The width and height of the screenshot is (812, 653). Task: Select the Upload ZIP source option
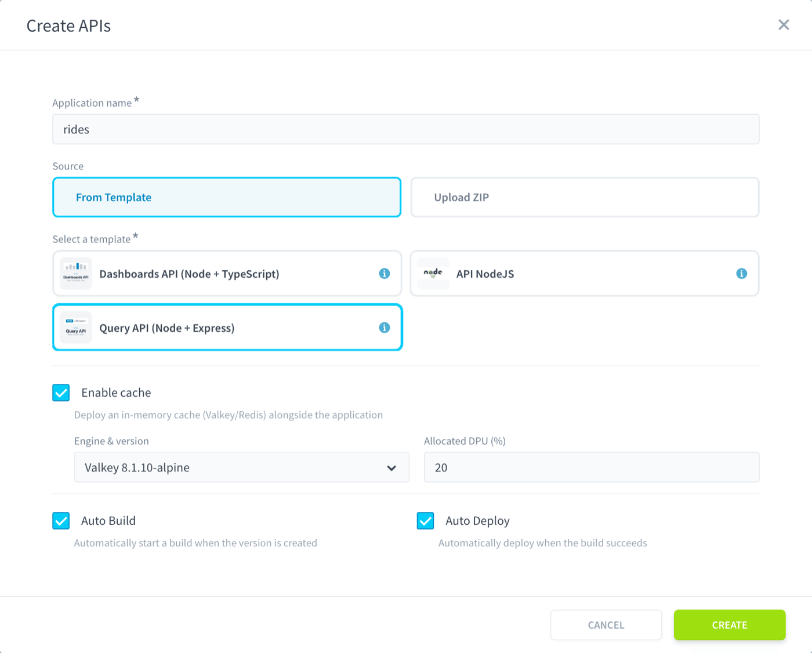585,197
